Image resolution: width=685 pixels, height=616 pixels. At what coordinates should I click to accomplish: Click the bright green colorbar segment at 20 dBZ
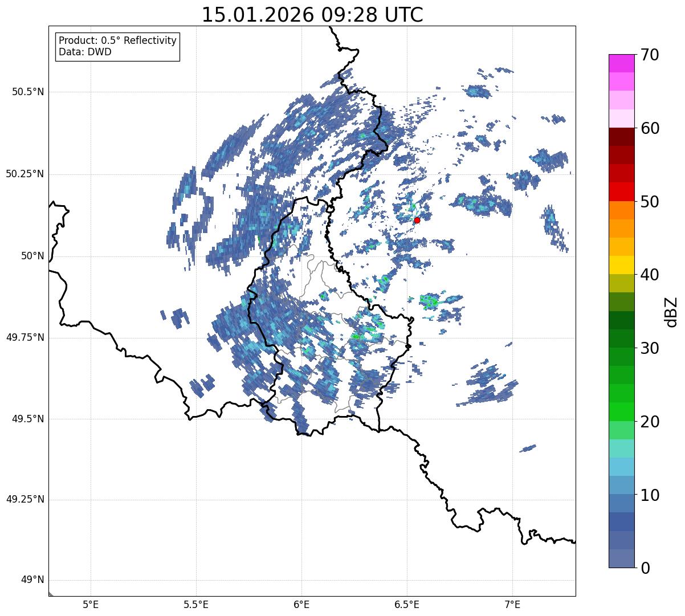tap(621, 411)
